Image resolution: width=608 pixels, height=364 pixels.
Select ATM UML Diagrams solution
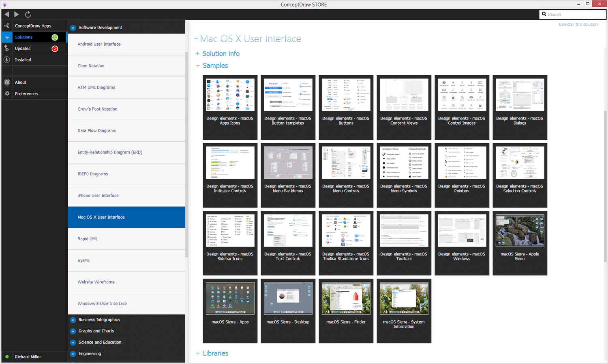click(126, 87)
